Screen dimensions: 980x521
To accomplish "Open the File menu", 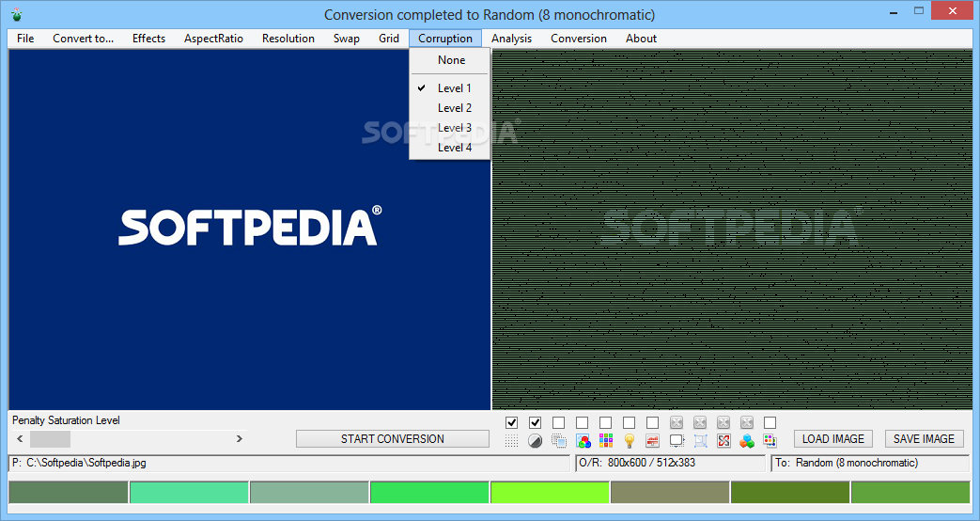I will (x=25, y=39).
